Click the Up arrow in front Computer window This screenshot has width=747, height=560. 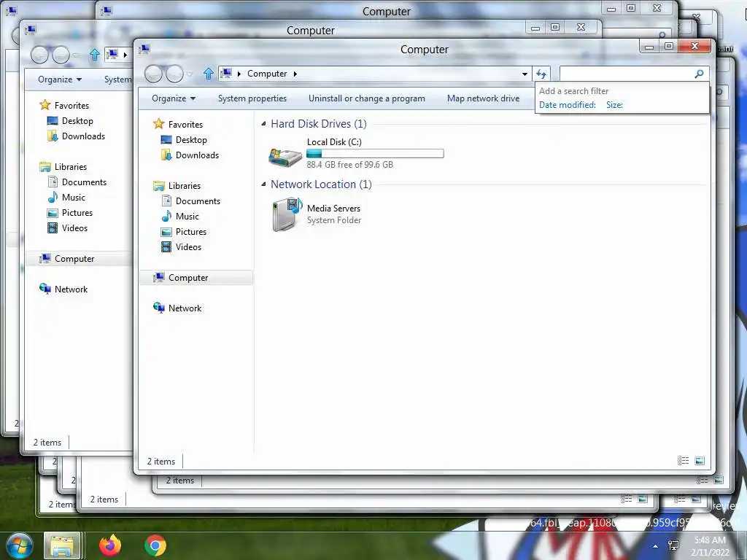(x=208, y=74)
